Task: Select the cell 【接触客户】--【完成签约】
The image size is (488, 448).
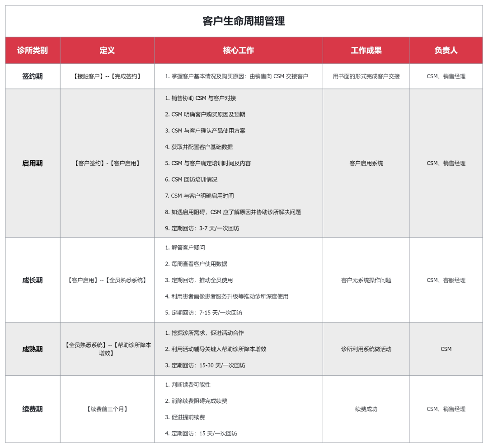Action: point(107,76)
